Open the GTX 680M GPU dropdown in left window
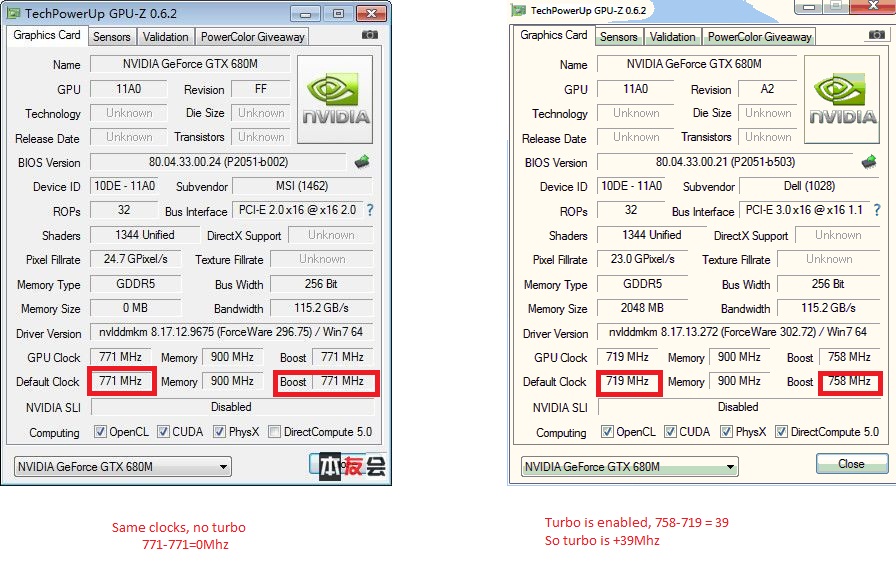 tap(123, 467)
